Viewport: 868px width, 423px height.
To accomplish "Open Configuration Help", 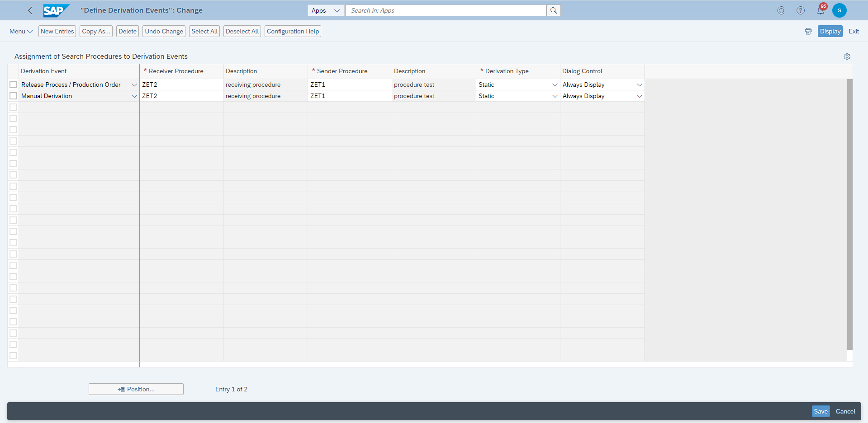I will tap(293, 31).
